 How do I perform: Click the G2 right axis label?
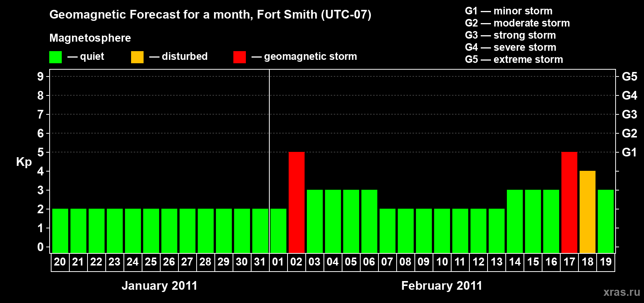(x=630, y=133)
